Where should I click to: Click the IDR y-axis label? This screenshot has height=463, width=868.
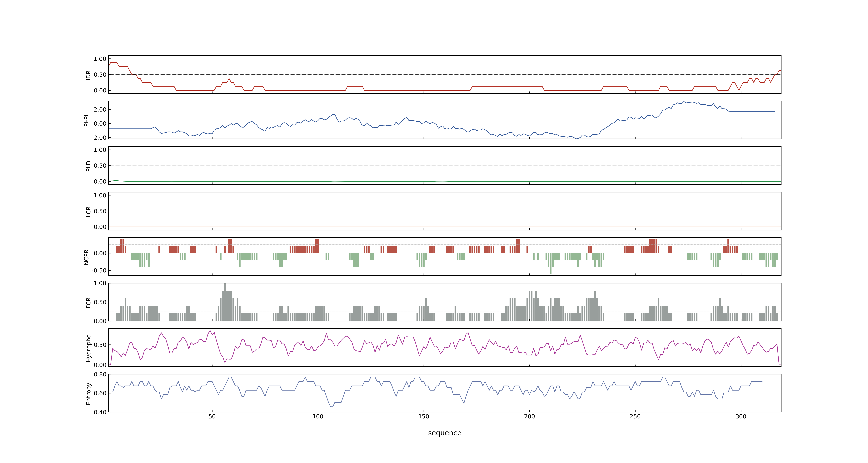(x=88, y=75)
